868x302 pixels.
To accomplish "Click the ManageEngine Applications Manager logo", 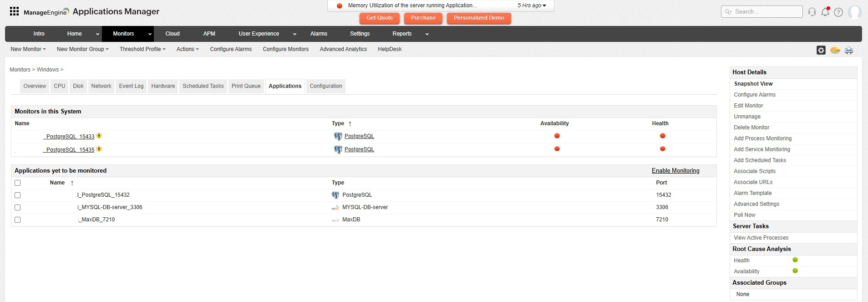I will tap(91, 11).
